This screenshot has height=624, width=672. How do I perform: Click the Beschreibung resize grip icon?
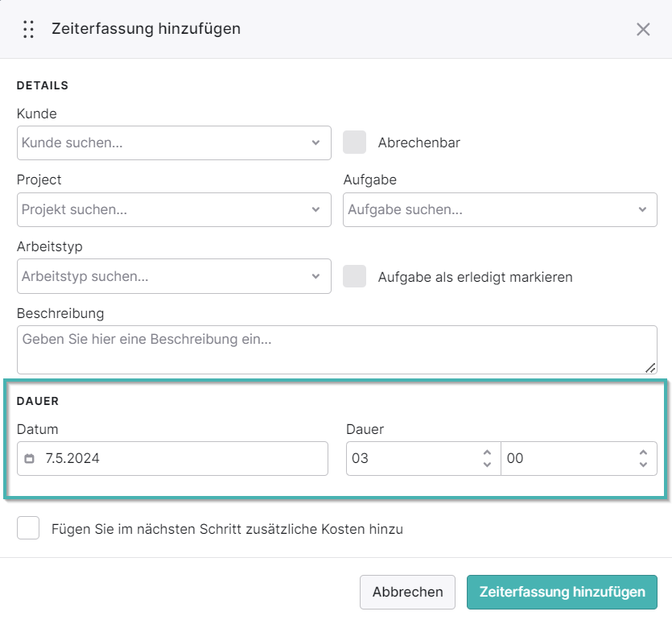coord(650,368)
